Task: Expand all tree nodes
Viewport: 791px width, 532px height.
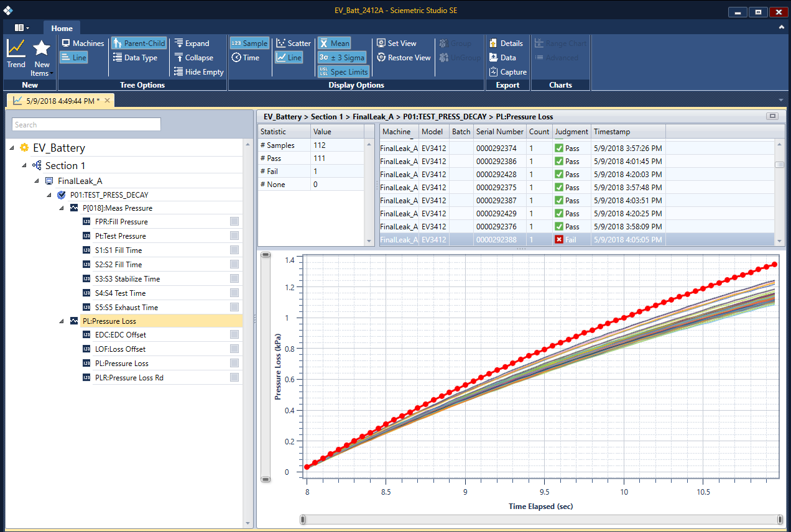Action: click(x=192, y=44)
